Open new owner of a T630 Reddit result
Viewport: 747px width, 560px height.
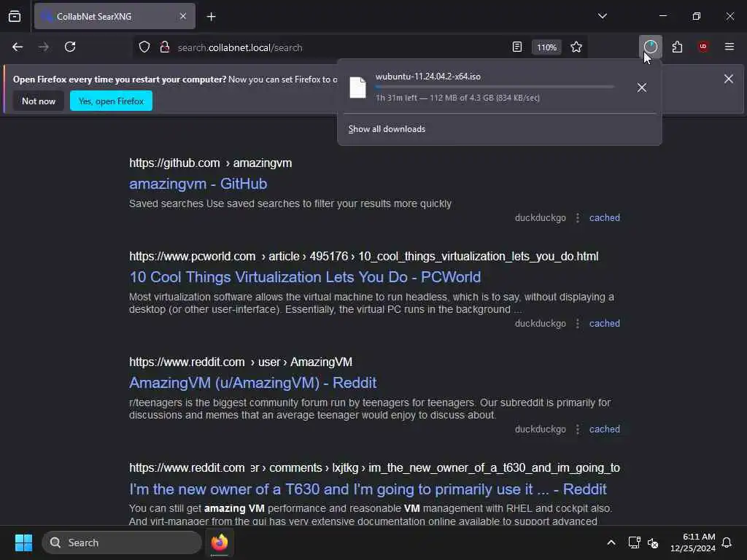[368, 489]
